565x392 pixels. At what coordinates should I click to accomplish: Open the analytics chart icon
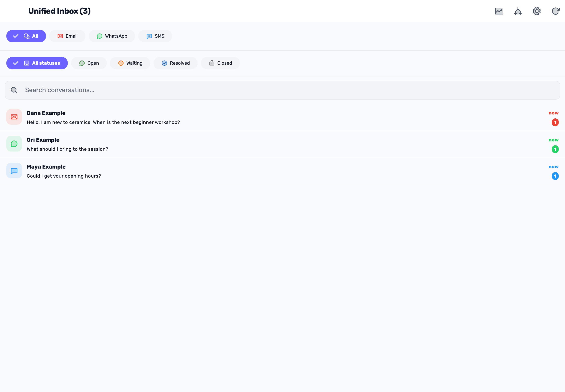coord(499,11)
